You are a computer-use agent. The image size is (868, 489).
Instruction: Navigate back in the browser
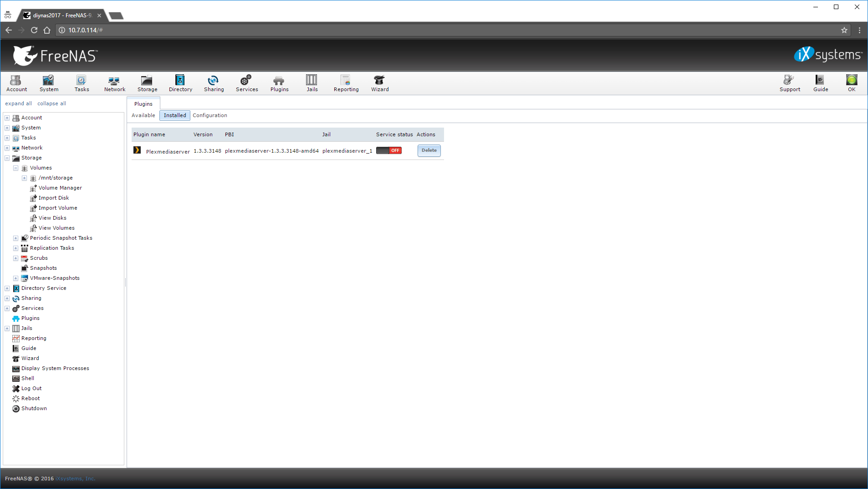[x=9, y=30]
